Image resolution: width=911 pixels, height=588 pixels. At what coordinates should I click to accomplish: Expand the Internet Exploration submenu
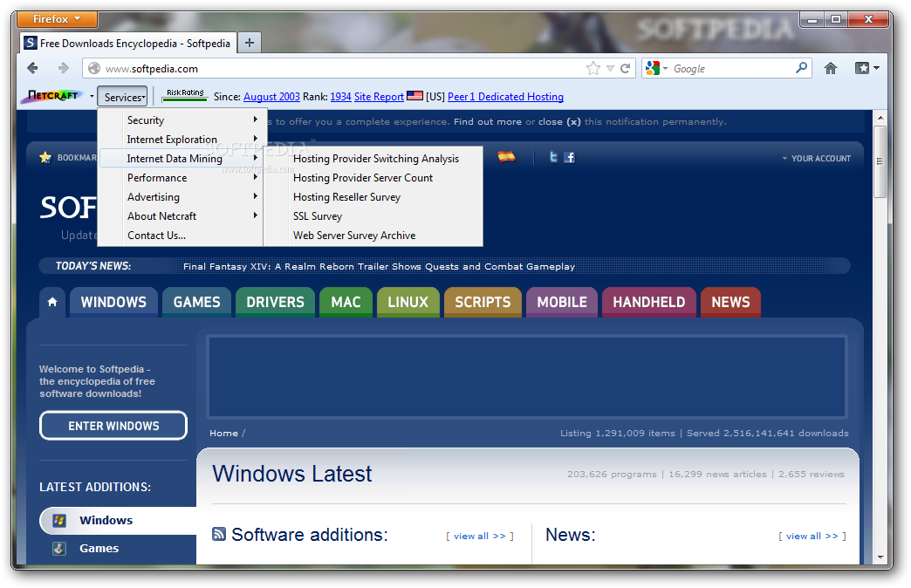click(182, 139)
